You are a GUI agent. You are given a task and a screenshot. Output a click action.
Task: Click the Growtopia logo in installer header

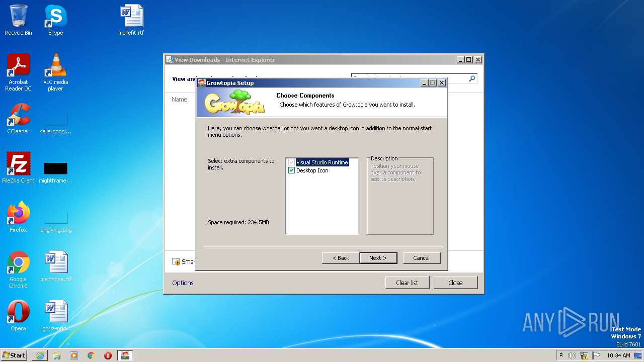point(235,103)
